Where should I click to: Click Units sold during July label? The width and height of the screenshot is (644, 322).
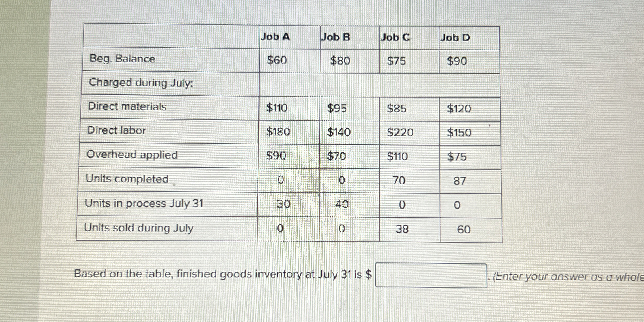(x=139, y=228)
